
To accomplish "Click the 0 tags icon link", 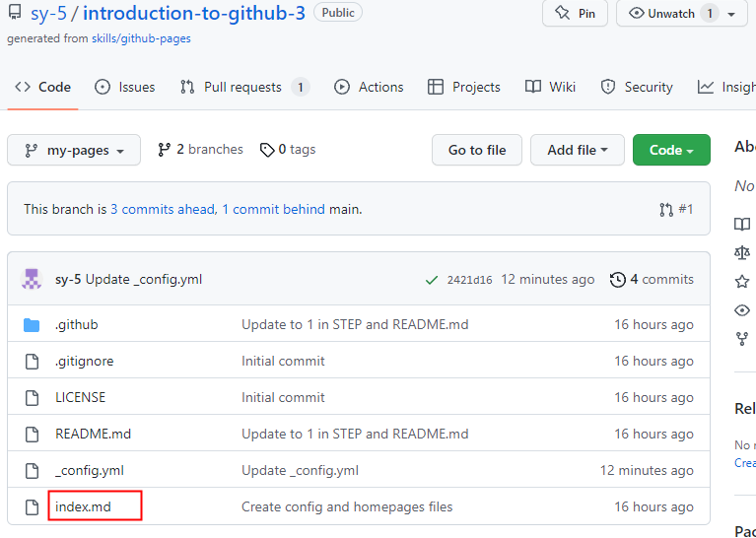I will click(x=288, y=150).
